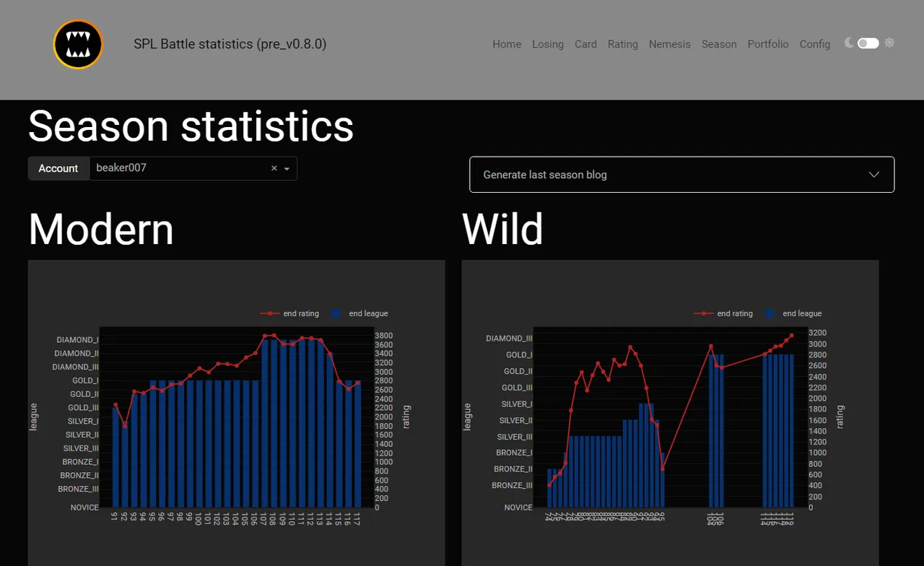Click the season 107 bar in Modern chart
Viewport: 924px width, 566px height.
pos(265,422)
